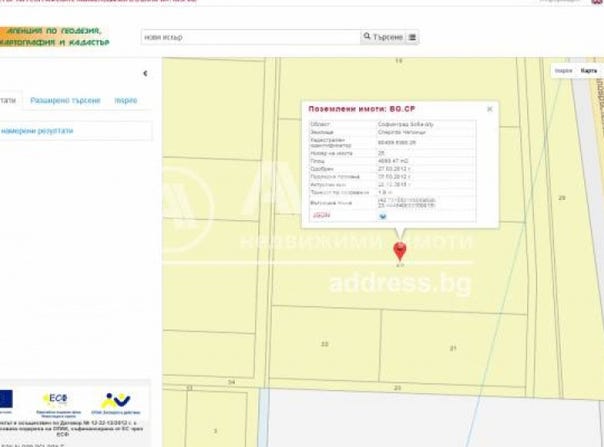Click parcel label 20 on the map
The image size is (604, 447).
click(398, 388)
